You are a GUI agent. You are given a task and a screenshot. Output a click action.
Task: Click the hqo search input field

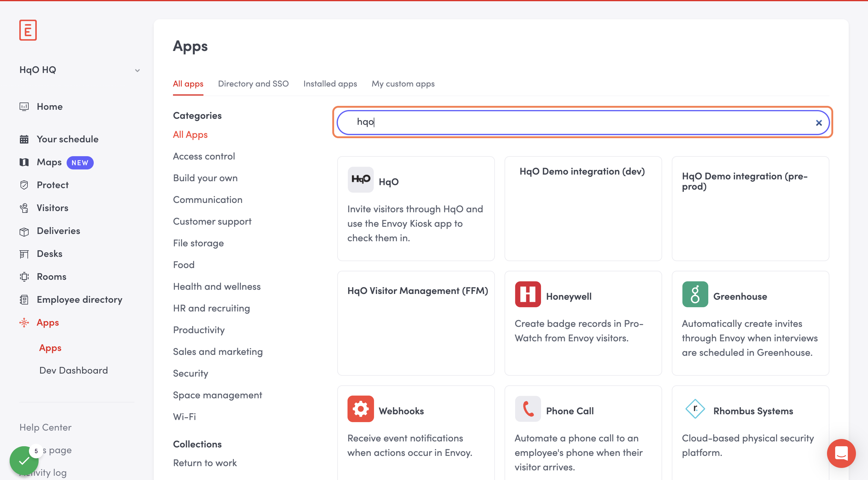(573, 122)
